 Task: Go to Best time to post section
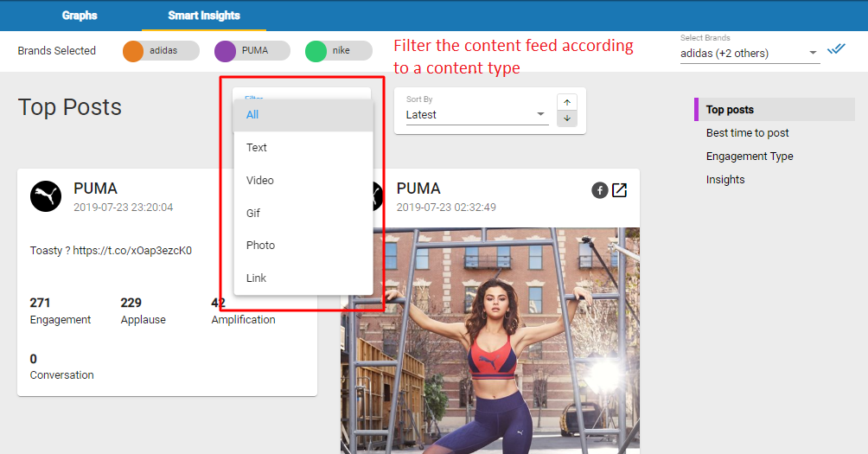pyautogui.click(x=747, y=133)
